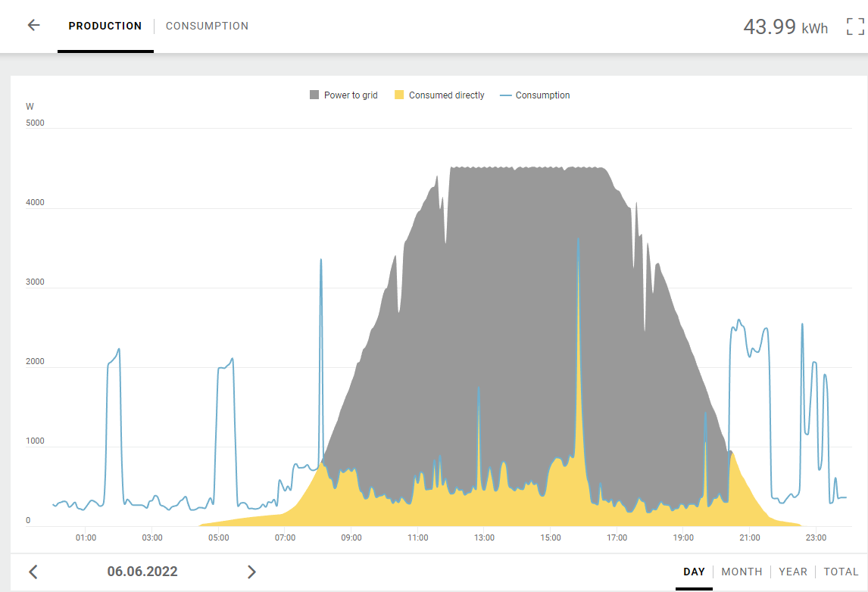
Task: Open the chart in fullscreen mode
Action: 855,26
